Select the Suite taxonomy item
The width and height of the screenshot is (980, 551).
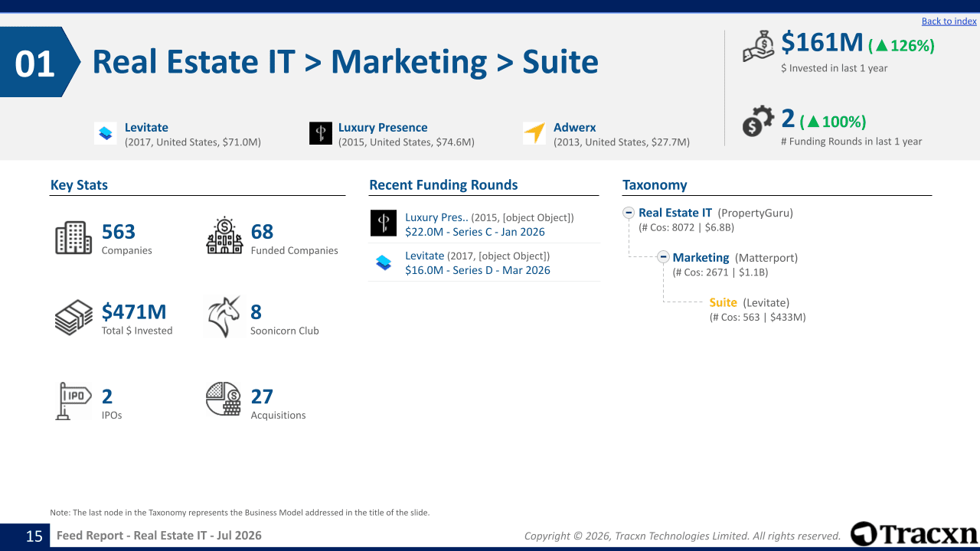(x=723, y=302)
